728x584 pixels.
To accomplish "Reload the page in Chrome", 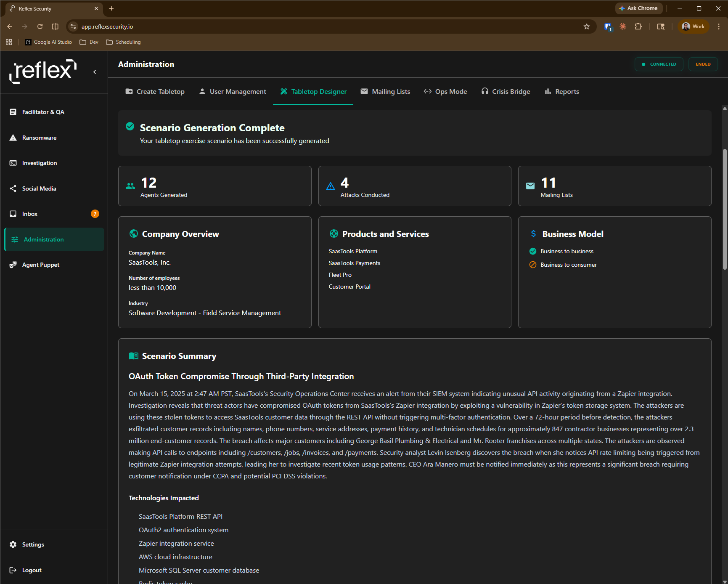I will coord(40,27).
